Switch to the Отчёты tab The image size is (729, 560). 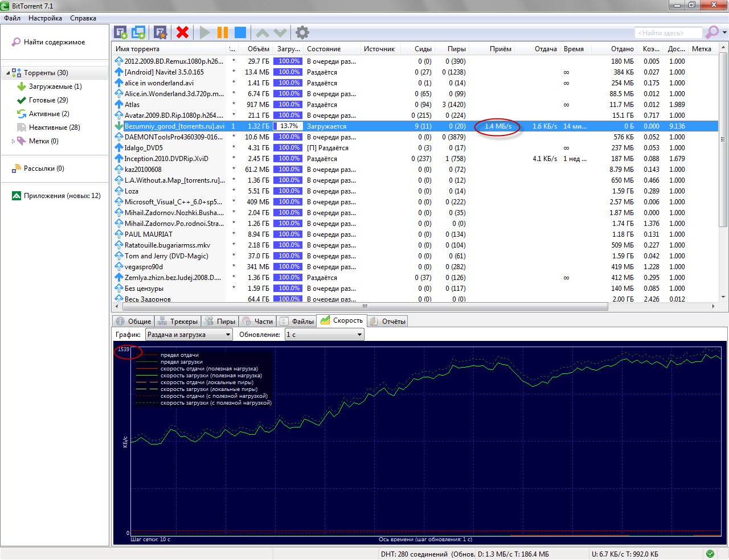388,322
